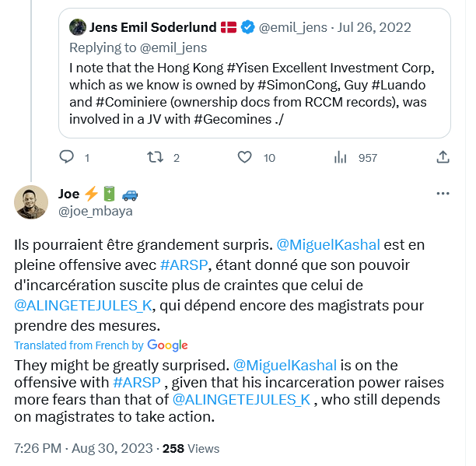Click #ARSP hashtag in English translation

pyautogui.click(x=137, y=383)
